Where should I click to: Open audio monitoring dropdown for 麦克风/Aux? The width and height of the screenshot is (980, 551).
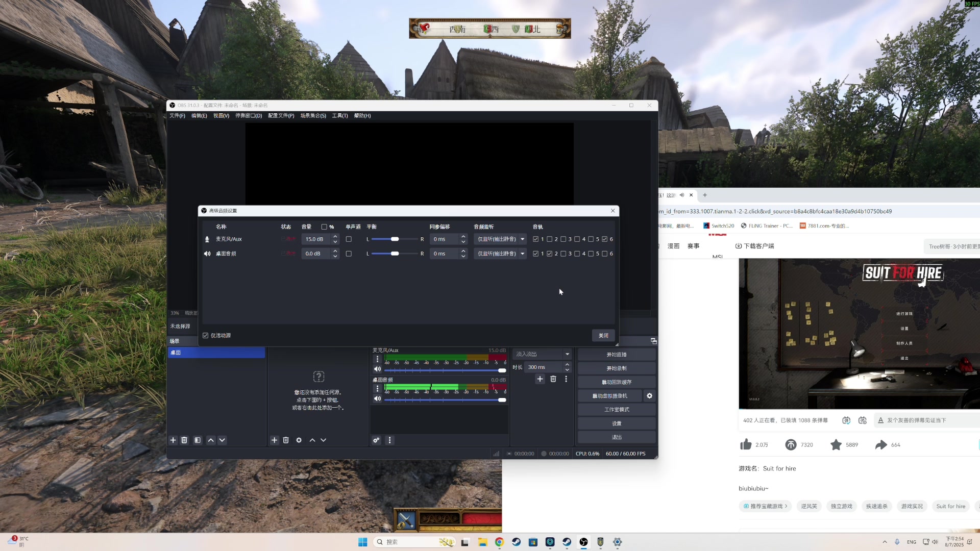(500, 239)
